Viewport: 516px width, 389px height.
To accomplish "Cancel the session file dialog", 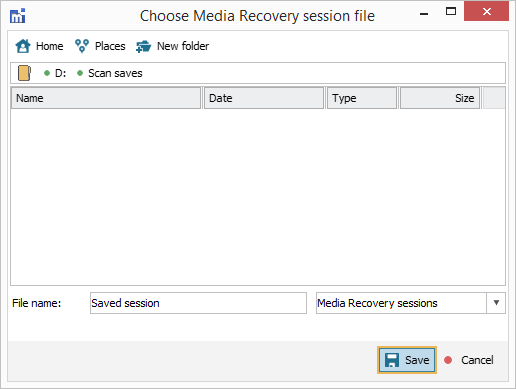I will pos(477,360).
